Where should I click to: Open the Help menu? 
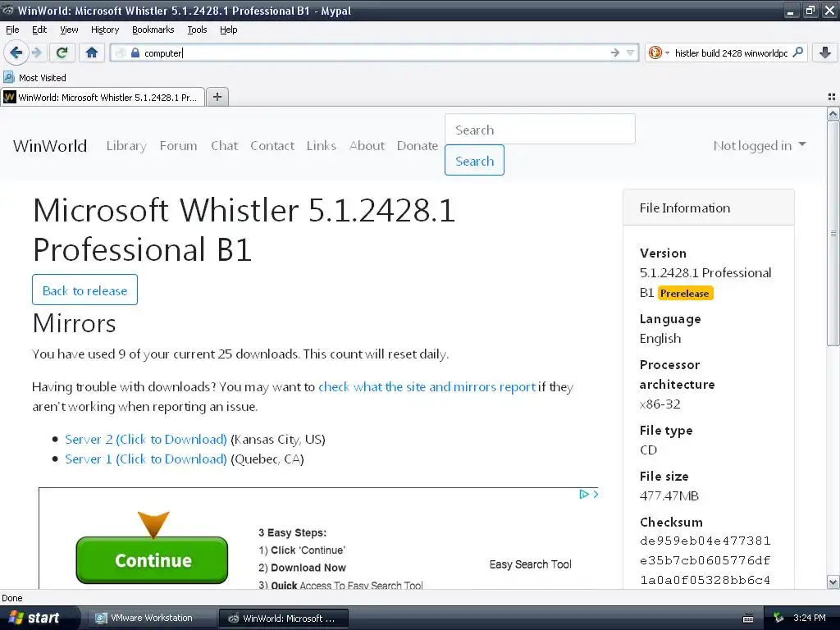pyautogui.click(x=229, y=30)
